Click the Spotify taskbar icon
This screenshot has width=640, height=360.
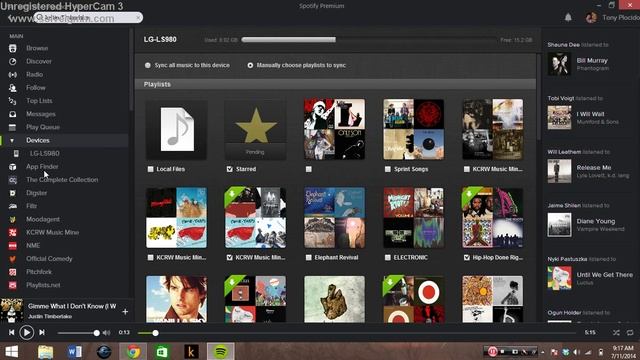(x=221, y=351)
